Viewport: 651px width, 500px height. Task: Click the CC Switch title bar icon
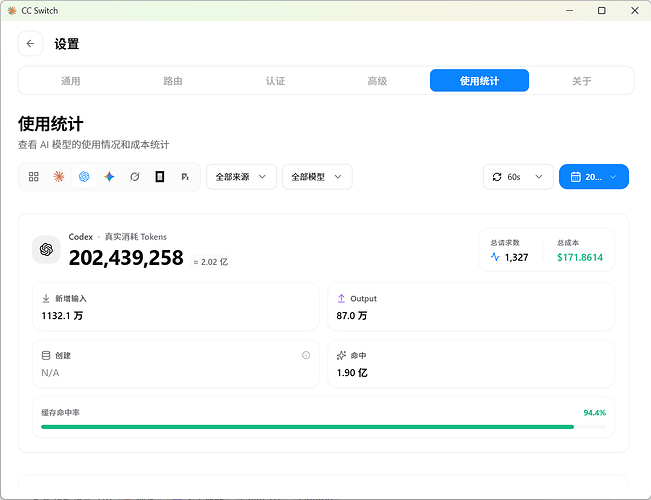12,10
